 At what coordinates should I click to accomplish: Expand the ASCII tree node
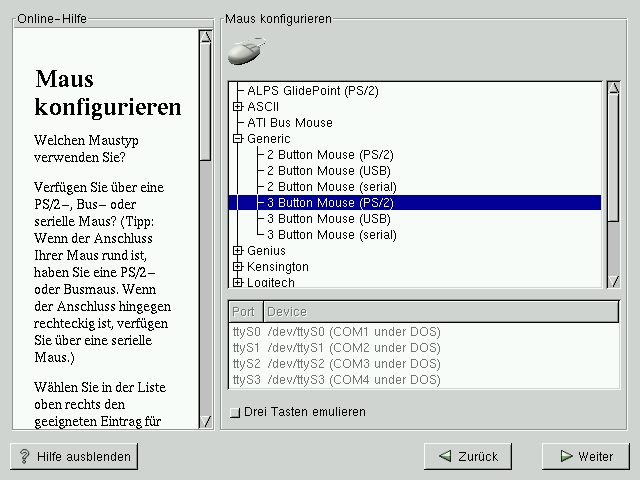coord(238,107)
